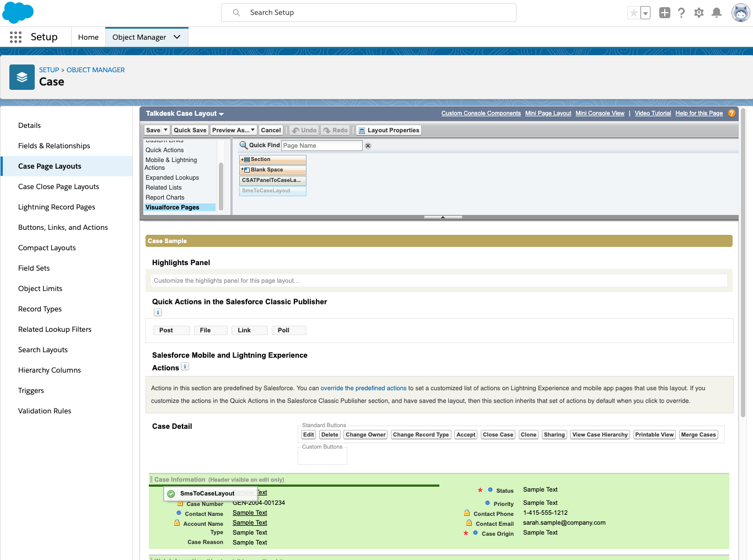Focus the Quick Find Page Name field

[322, 146]
